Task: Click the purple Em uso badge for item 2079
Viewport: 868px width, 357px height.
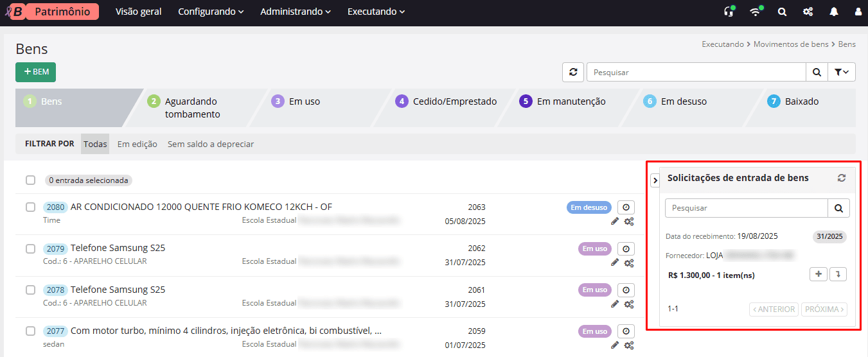Action: click(x=594, y=249)
